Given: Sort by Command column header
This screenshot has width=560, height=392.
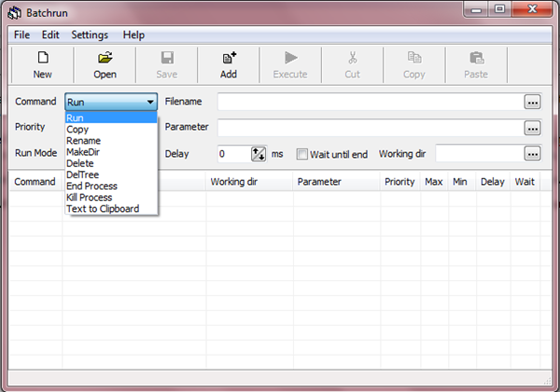Looking at the screenshot, I should pos(35,182).
